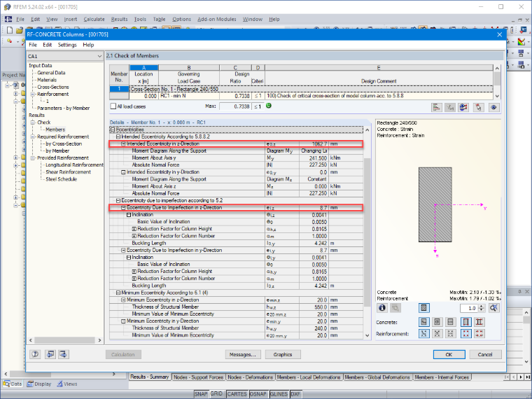Click the help question mark icon
The width and height of the screenshot is (532, 399).
click(35, 354)
